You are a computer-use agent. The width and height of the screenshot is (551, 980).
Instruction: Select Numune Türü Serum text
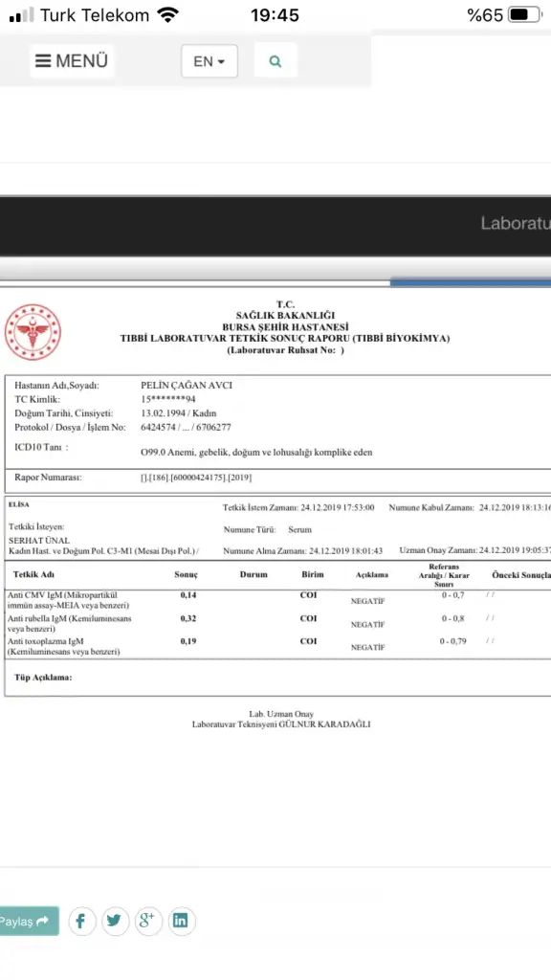pos(268,529)
